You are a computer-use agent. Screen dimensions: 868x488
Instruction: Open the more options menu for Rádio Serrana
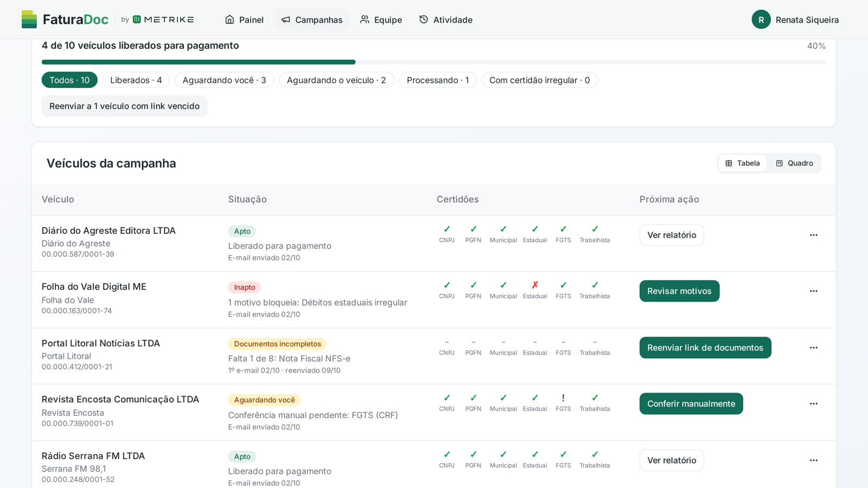pyautogui.click(x=813, y=460)
